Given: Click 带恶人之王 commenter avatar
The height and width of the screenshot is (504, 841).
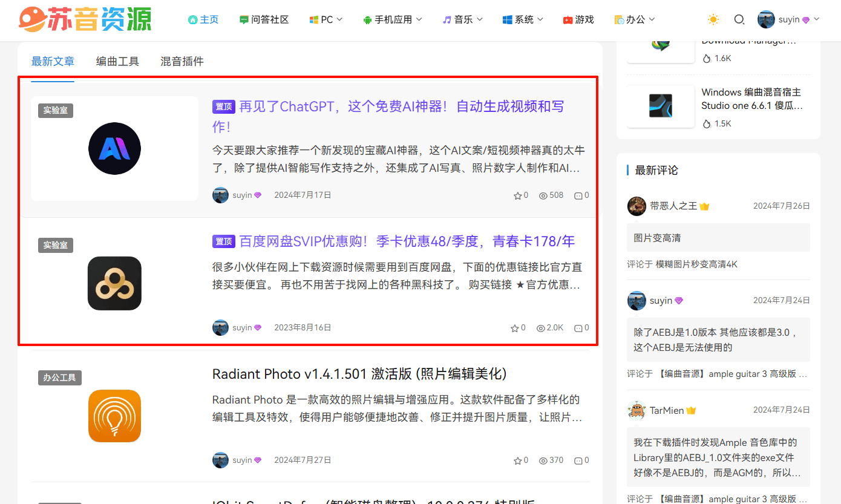Looking at the screenshot, I should [636, 206].
